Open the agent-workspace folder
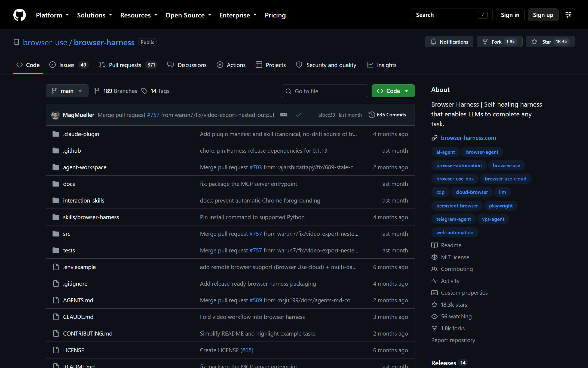Viewport: 588px width, 368px height. 85,167
